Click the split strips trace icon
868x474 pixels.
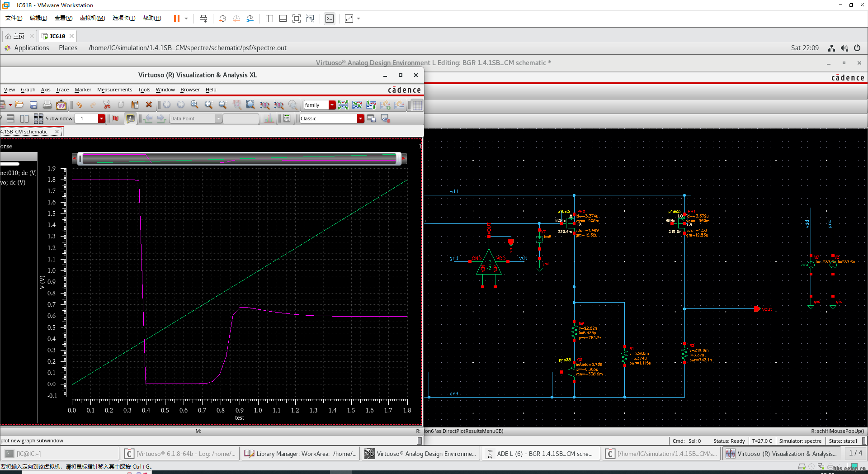click(x=343, y=105)
